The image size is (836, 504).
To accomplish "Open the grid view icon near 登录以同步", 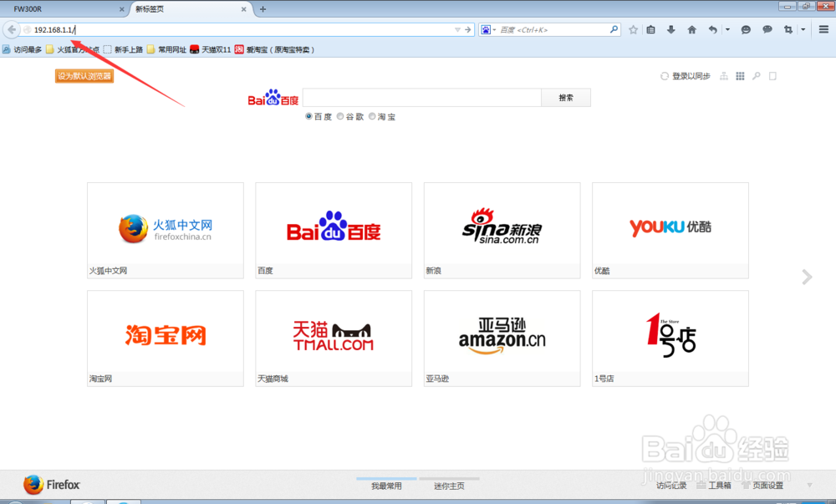I will click(740, 75).
